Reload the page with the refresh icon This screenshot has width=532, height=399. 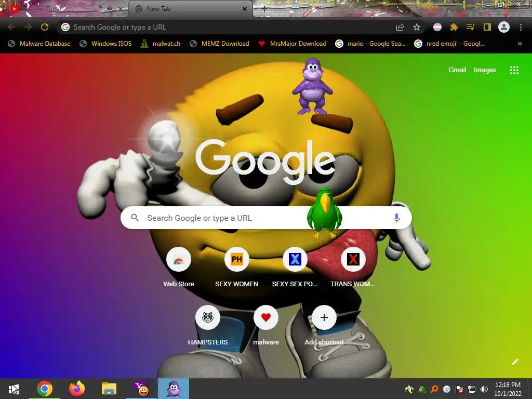(x=45, y=27)
